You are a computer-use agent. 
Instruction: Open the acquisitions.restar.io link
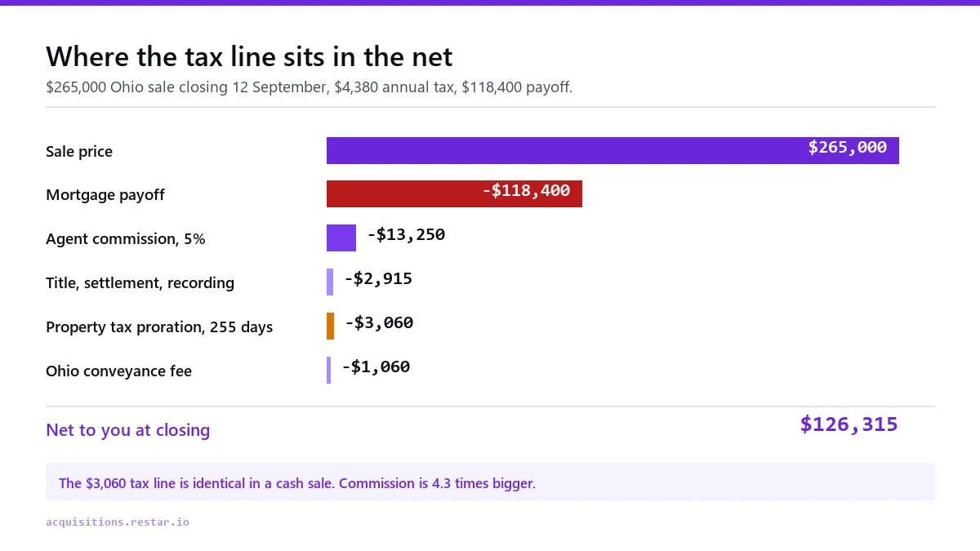pyautogui.click(x=118, y=522)
